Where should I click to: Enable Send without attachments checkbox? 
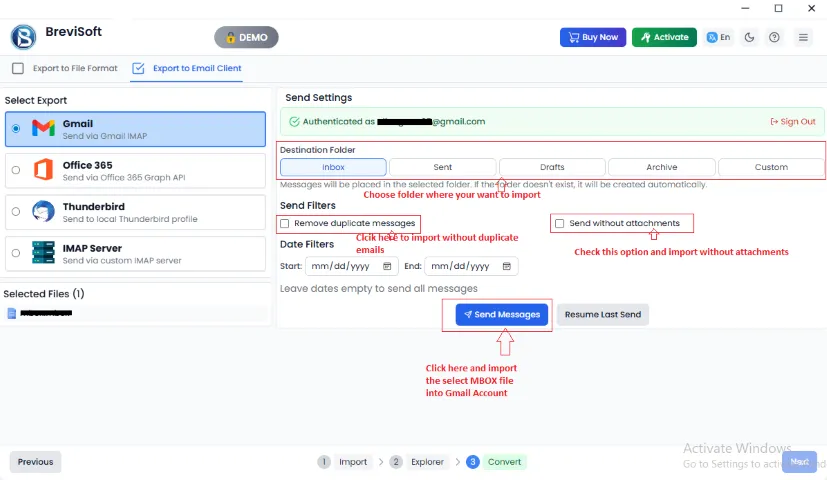[x=560, y=224]
